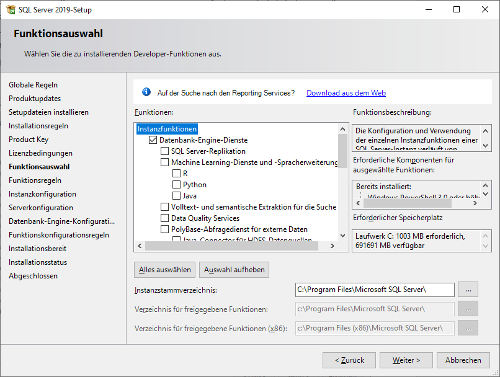
Task: Select Product Key step
Action: point(28,139)
